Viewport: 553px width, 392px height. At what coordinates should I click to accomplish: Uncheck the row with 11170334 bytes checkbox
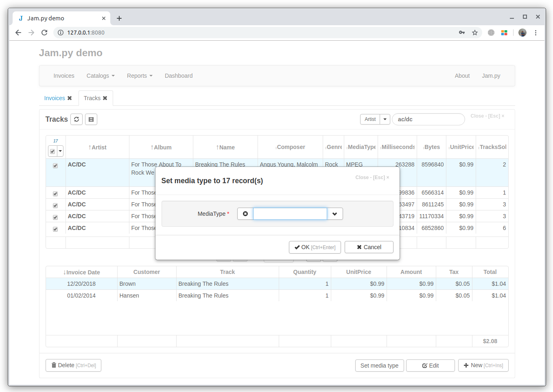[55, 217]
